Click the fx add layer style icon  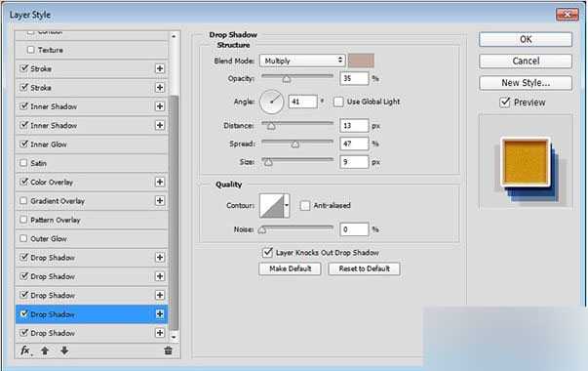pyautogui.click(x=25, y=350)
